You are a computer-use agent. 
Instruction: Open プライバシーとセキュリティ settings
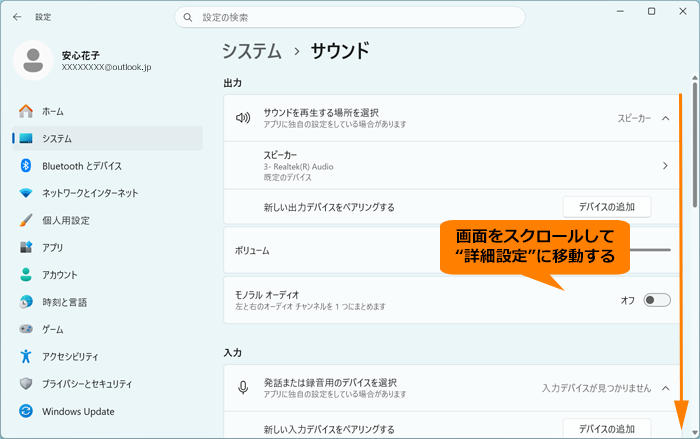tap(107, 384)
